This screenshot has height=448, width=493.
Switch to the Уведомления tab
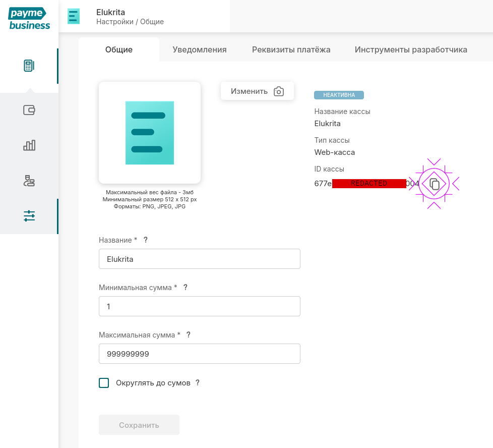coord(199,49)
